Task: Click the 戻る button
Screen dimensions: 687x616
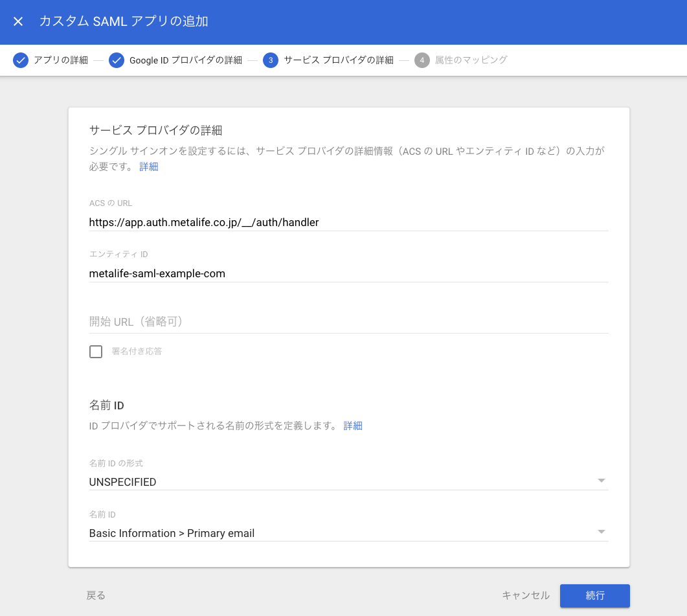Action: 96,595
